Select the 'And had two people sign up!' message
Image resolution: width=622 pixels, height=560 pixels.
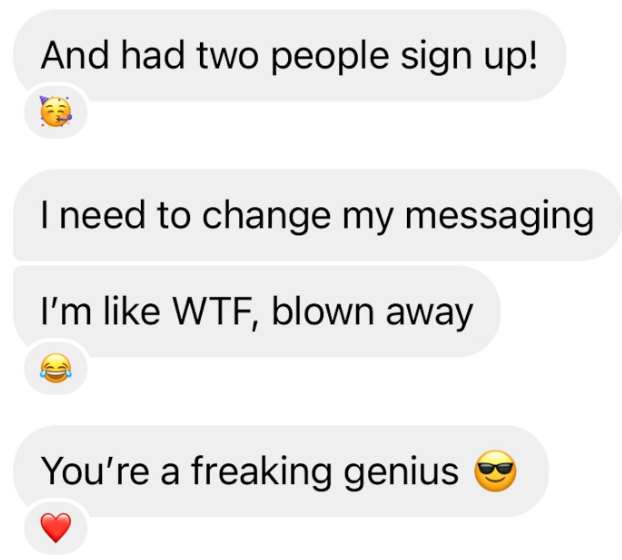pyautogui.click(x=290, y=55)
